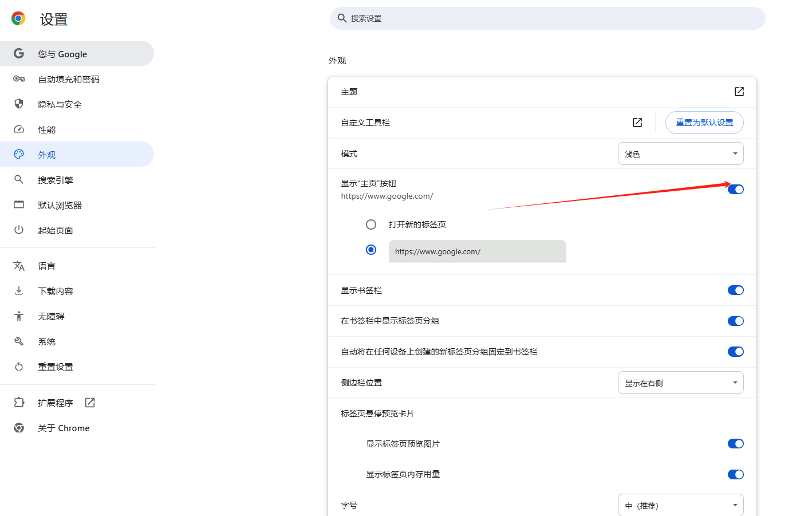Screen dimensions: 812x516
Task: Toggle the 显示书签栏 switch
Action: tap(736, 290)
